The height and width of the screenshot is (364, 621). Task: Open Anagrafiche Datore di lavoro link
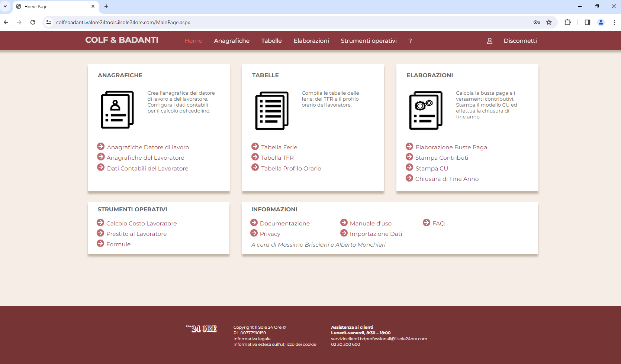point(148,147)
